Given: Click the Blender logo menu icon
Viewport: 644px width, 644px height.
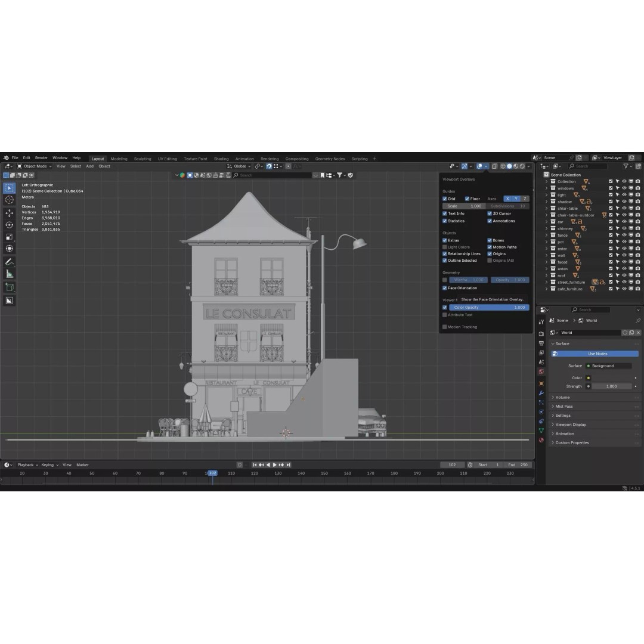Looking at the screenshot, I should click(6, 157).
